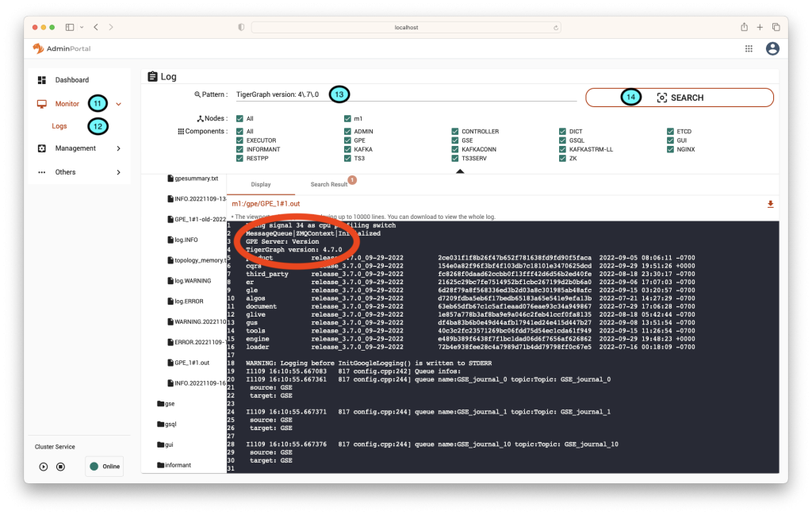Toggle the ADMIN component checkbox
Viewport: 812px width, 515px height.
tap(347, 132)
